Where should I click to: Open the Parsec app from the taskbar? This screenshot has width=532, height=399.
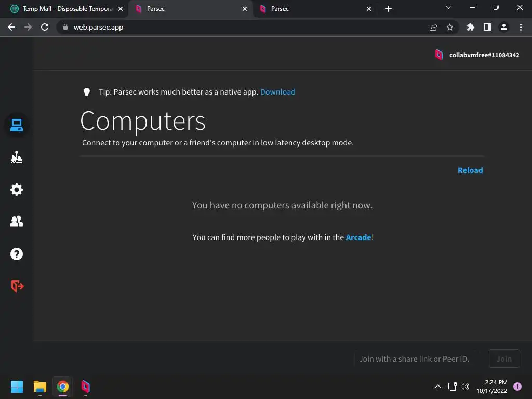click(x=86, y=387)
